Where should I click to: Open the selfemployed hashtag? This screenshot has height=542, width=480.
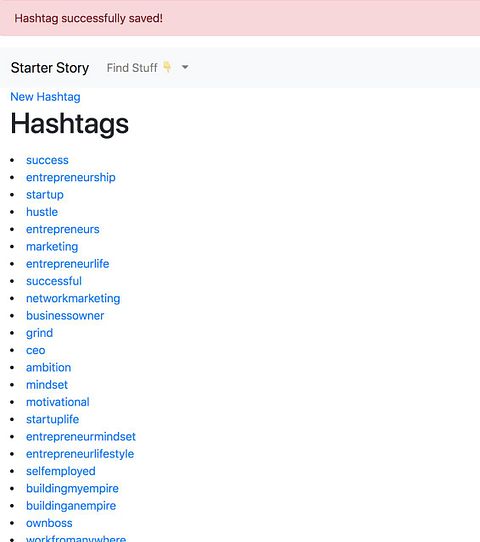click(x=61, y=471)
